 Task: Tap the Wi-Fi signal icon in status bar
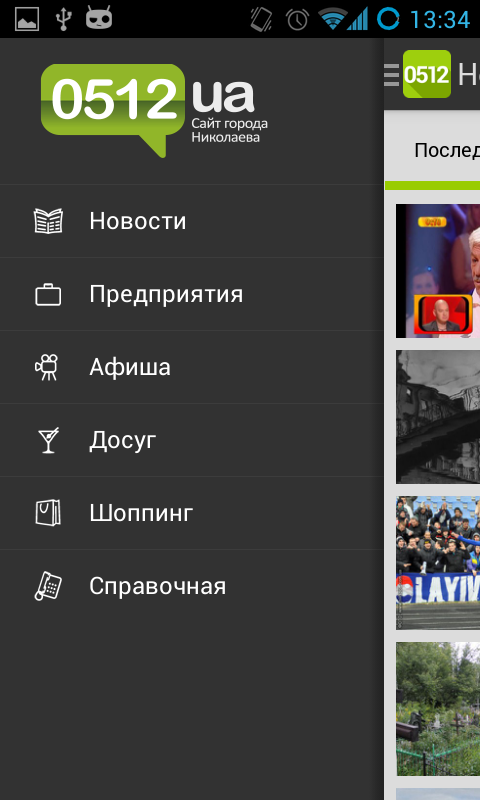(x=333, y=20)
